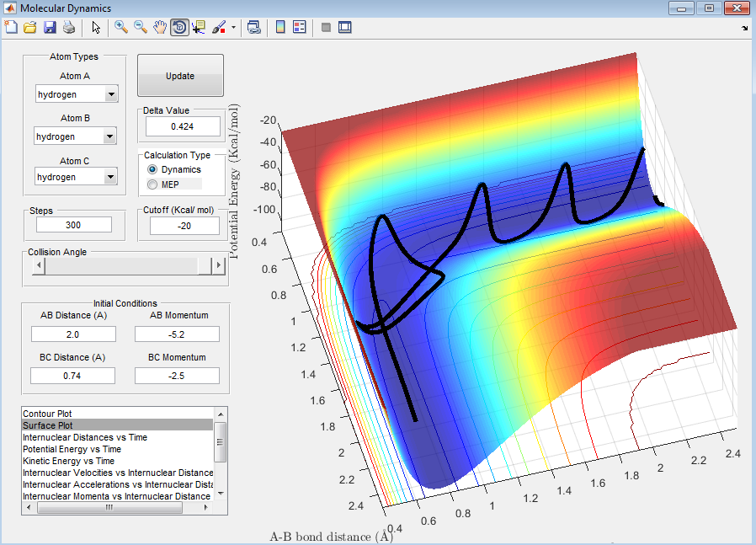Image resolution: width=756 pixels, height=545 pixels.
Task: Select the Data Cursor tool
Action: click(x=199, y=28)
